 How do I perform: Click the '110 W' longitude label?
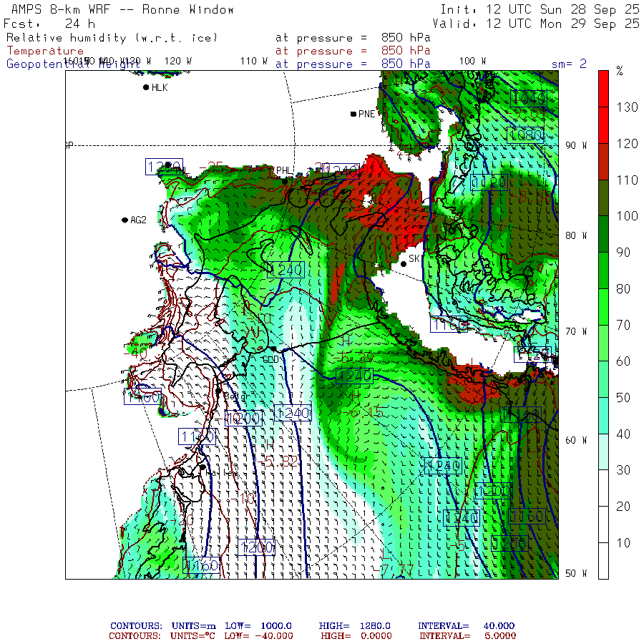(x=254, y=62)
